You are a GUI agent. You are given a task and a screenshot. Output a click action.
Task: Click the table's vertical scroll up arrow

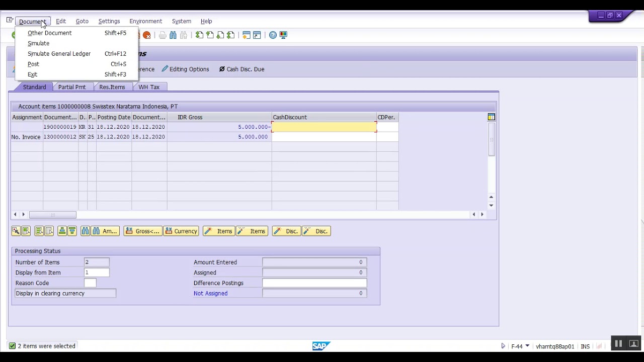(491, 197)
